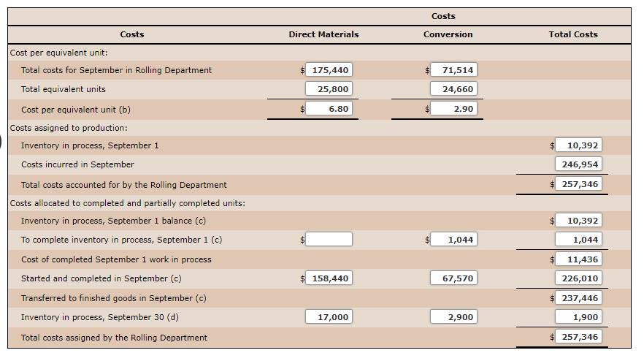Click Direct Materials total costs field 175,440

point(329,70)
